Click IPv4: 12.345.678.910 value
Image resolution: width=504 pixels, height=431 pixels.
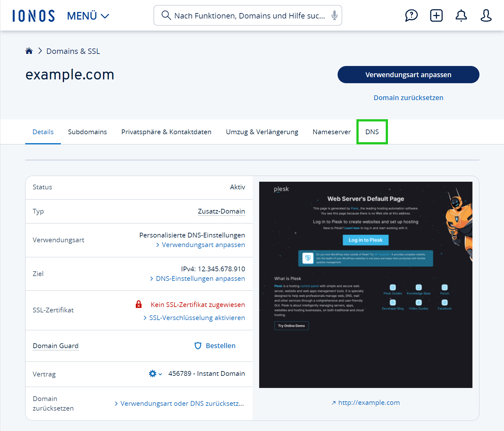pos(213,269)
